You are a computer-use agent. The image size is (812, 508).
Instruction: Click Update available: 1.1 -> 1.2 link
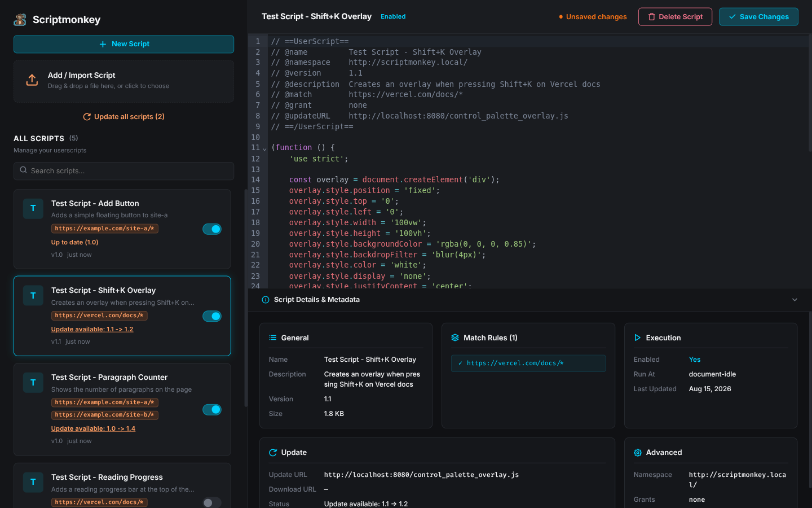pos(92,329)
